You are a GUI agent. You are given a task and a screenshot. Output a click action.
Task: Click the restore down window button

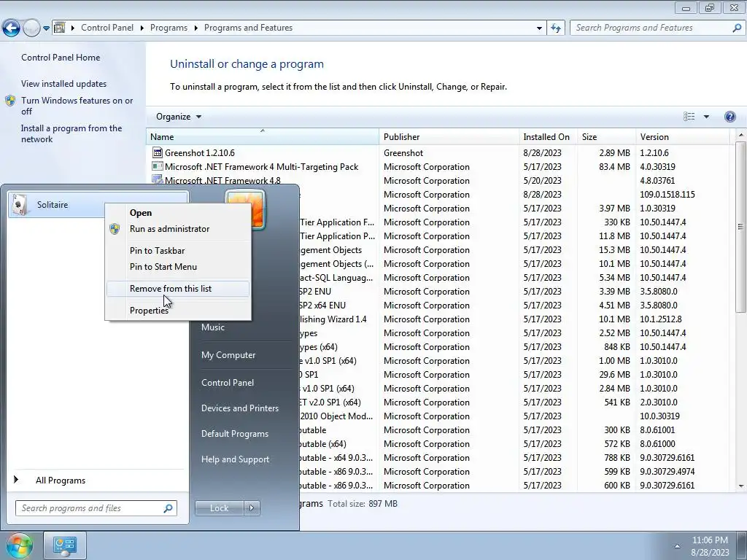tap(709, 7)
